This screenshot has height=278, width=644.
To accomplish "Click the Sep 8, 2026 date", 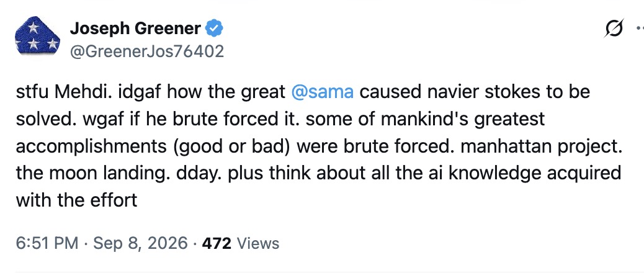I will coord(140,243).
